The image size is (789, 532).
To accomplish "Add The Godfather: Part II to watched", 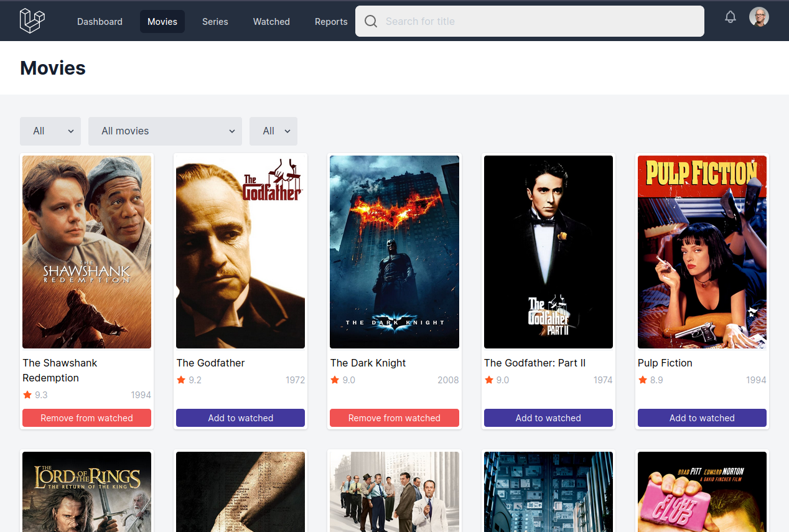I will coord(548,418).
